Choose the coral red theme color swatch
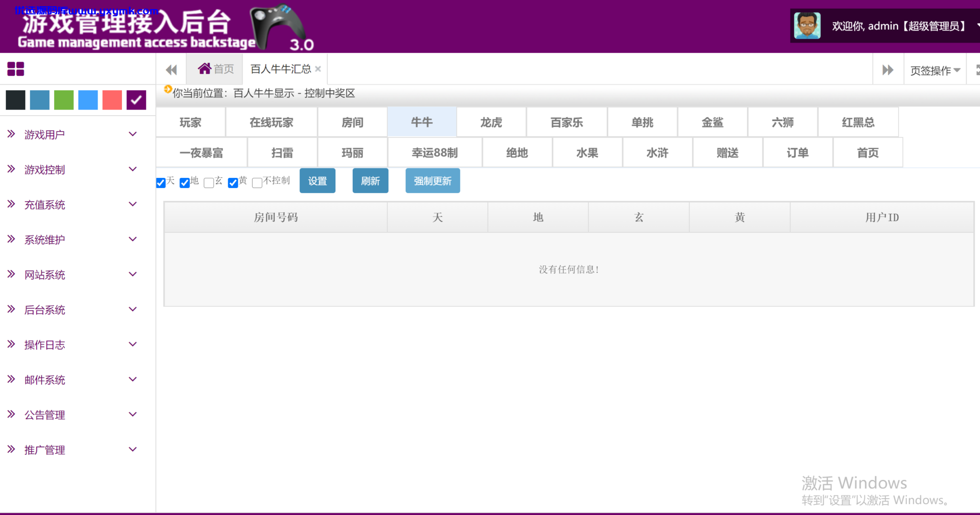Screen dimensions: 980x515 112,100
